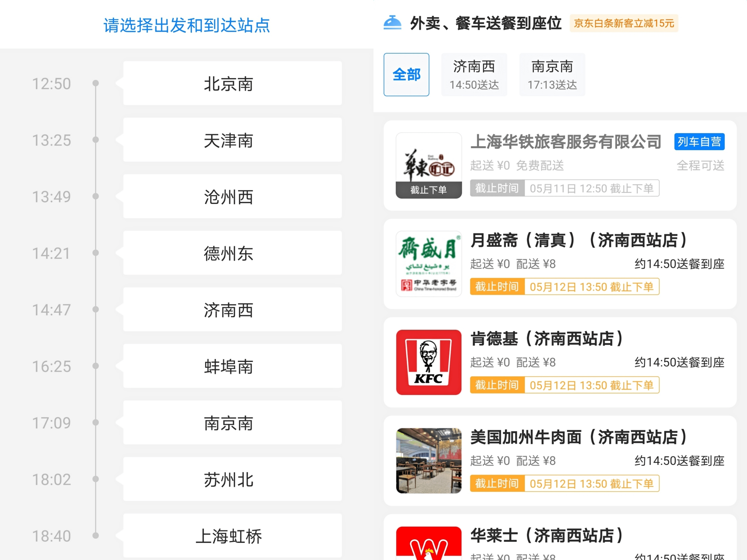Select 苏州北 station
The width and height of the screenshot is (747, 560).
(232, 479)
